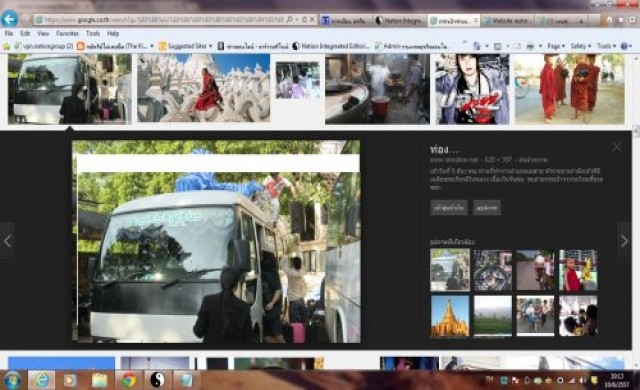Go back with the browser back arrow

click(x=9, y=19)
